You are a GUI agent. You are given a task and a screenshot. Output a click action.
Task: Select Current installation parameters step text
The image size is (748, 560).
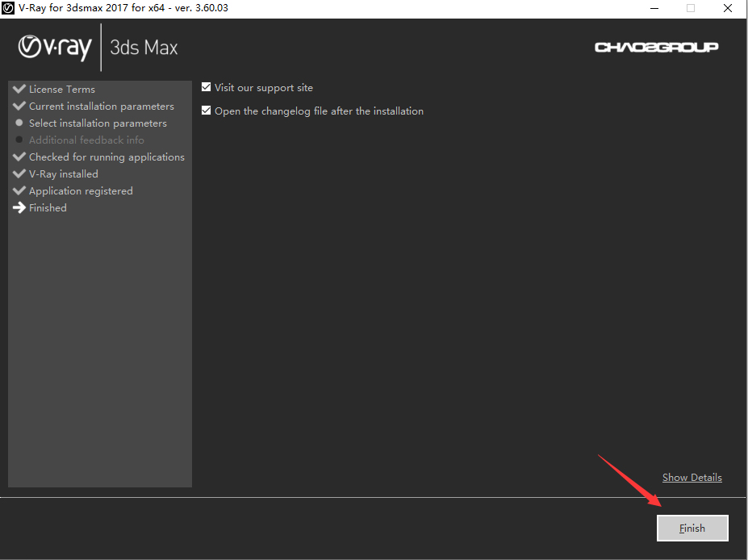(102, 107)
